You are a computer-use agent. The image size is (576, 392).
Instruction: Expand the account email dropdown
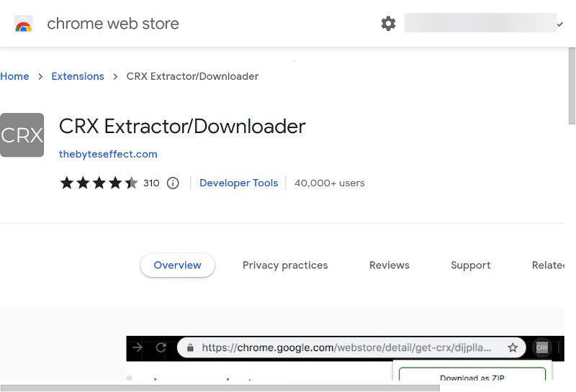pos(560,24)
